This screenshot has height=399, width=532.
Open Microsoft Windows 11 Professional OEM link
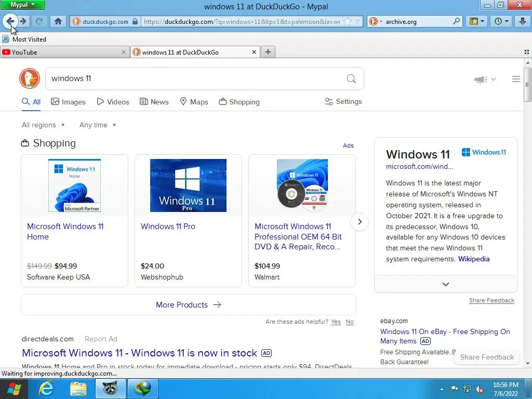coord(298,236)
